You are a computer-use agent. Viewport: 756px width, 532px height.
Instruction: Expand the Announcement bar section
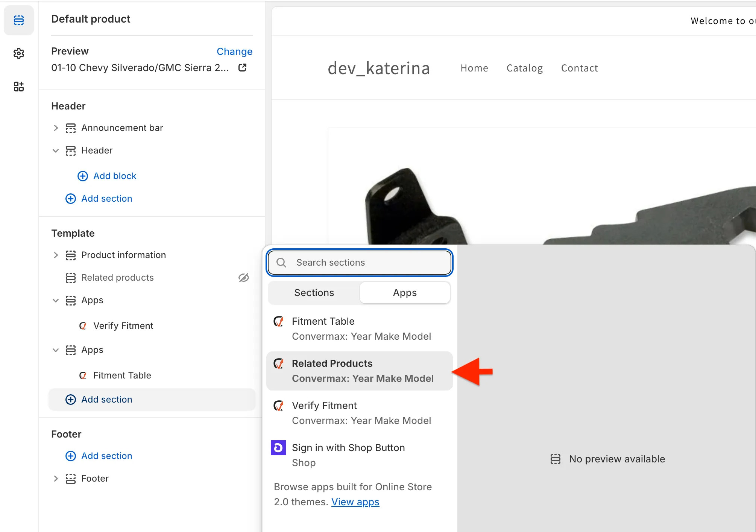pos(56,128)
